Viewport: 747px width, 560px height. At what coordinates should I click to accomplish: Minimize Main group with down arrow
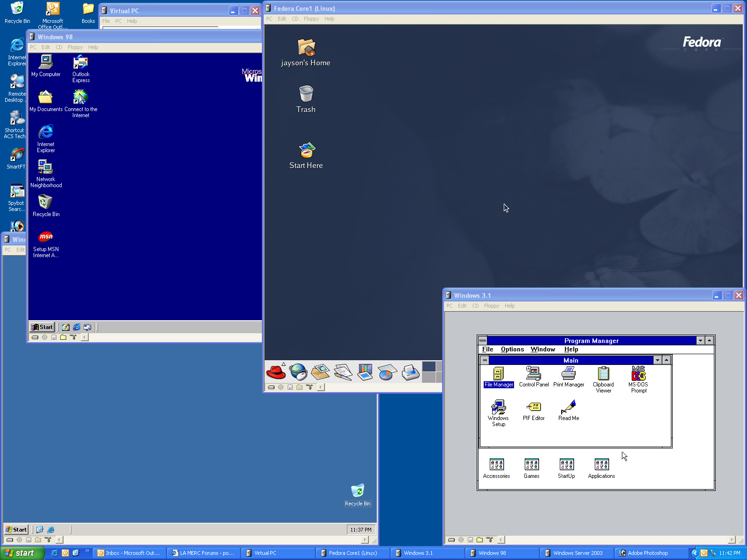[657, 360]
